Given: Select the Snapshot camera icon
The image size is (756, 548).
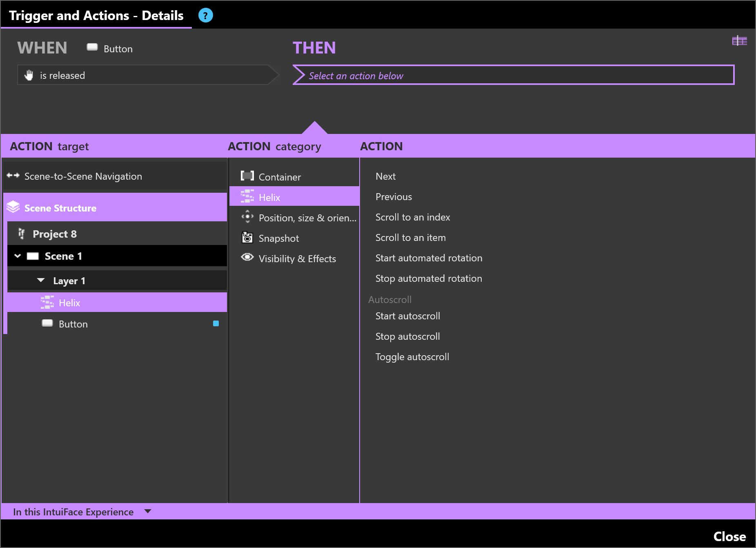Looking at the screenshot, I should coord(247,238).
